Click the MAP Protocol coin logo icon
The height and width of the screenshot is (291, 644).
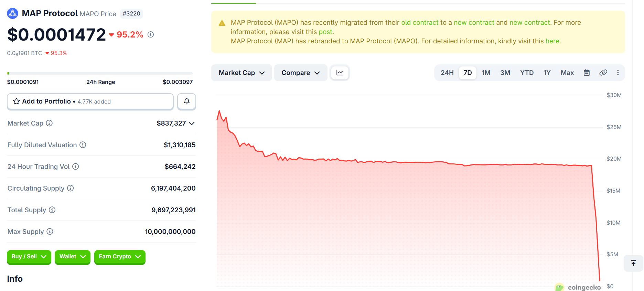coord(13,13)
